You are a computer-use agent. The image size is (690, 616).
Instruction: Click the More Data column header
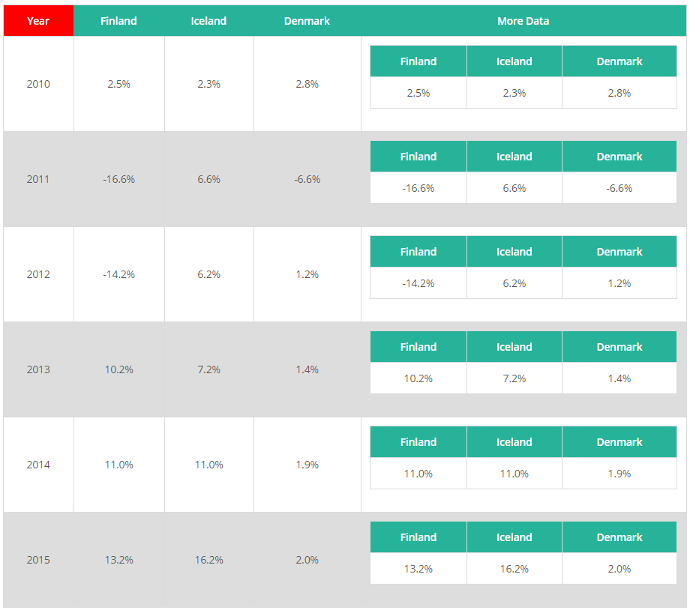[x=523, y=21]
